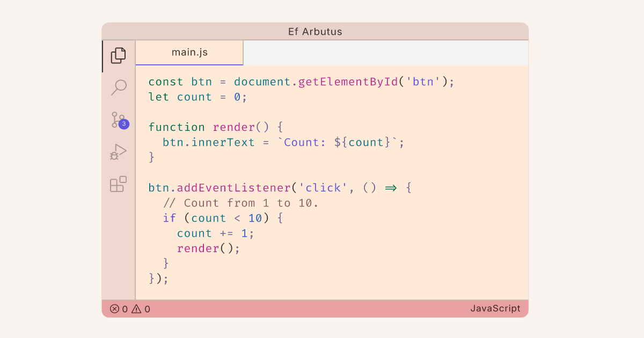Screen dimensions: 644x338
Task: Change the JavaScript language mode
Action: (x=495, y=308)
